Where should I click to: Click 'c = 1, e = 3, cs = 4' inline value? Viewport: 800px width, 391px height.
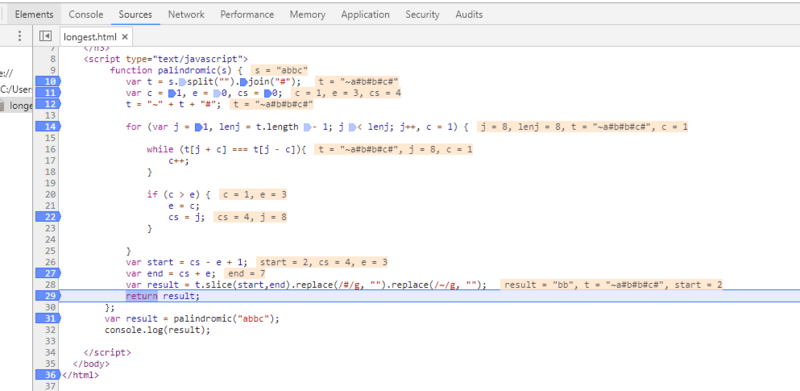pyautogui.click(x=347, y=93)
